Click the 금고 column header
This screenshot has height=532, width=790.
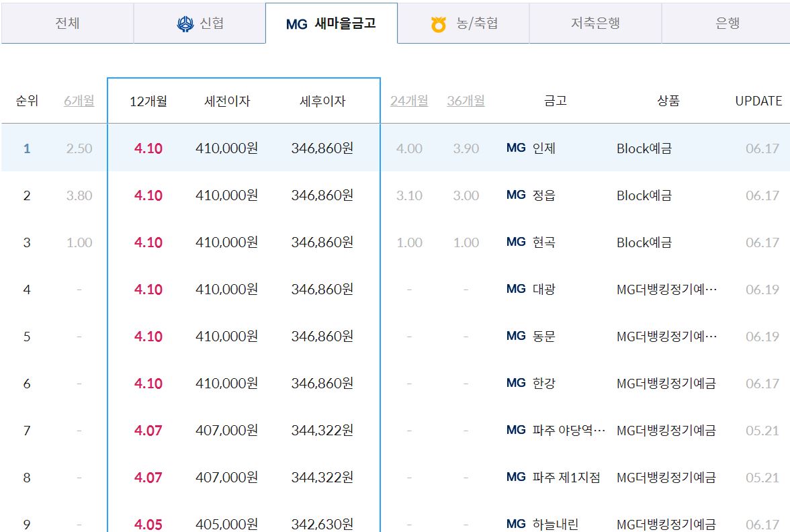pos(556,101)
